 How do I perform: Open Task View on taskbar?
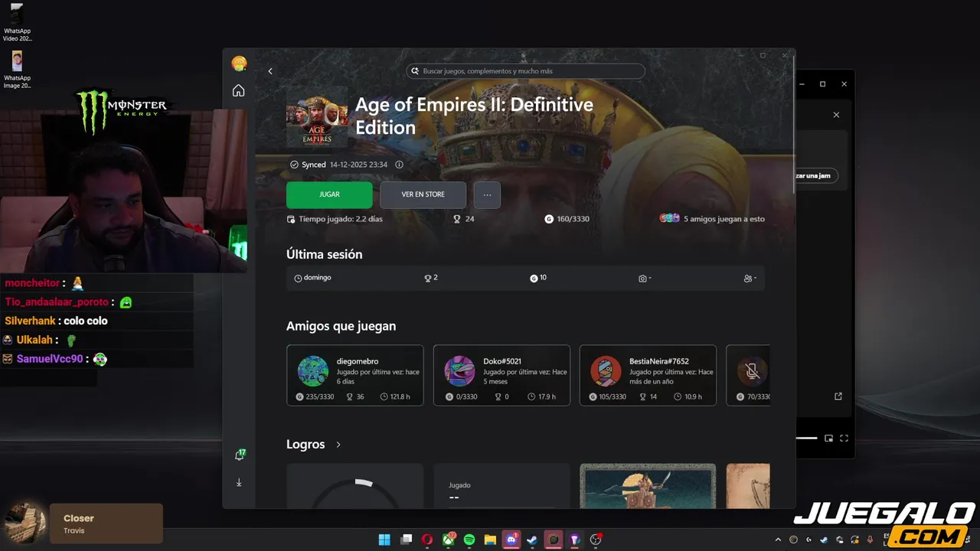[407, 540]
